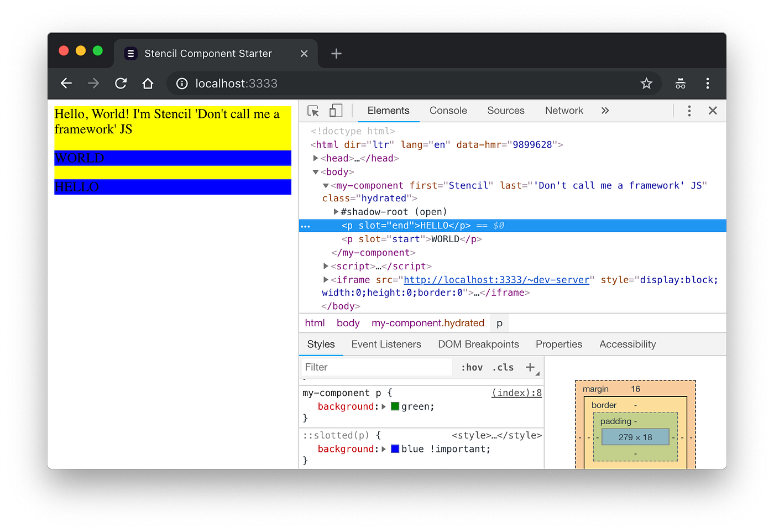
Task: Open the Properties sub-tab
Action: click(559, 345)
